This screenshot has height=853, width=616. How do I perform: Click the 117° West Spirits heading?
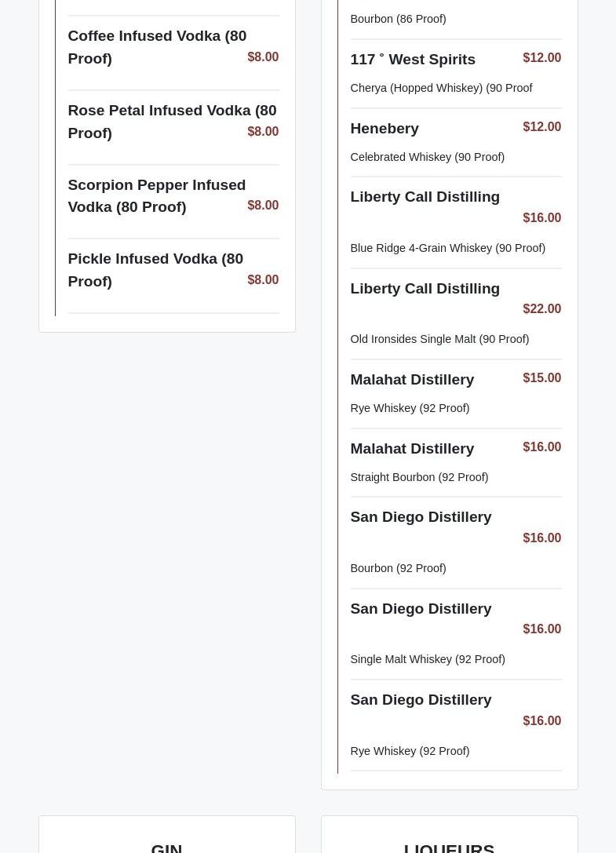(413, 60)
